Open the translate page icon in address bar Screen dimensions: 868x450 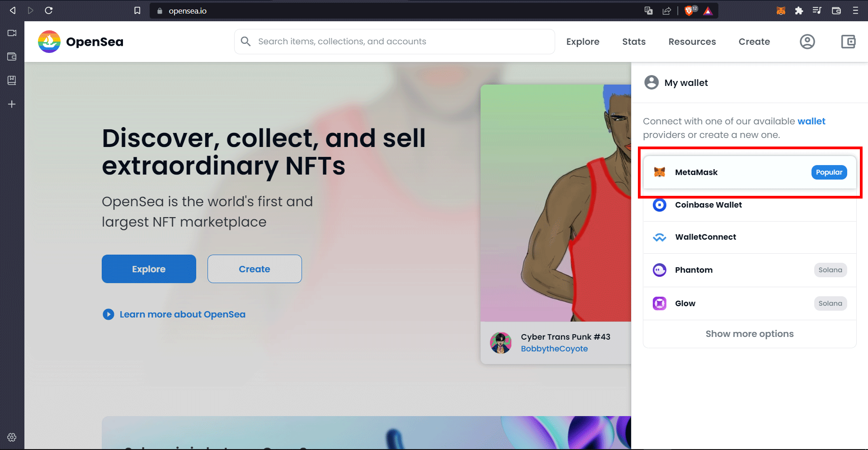click(x=649, y=11)
